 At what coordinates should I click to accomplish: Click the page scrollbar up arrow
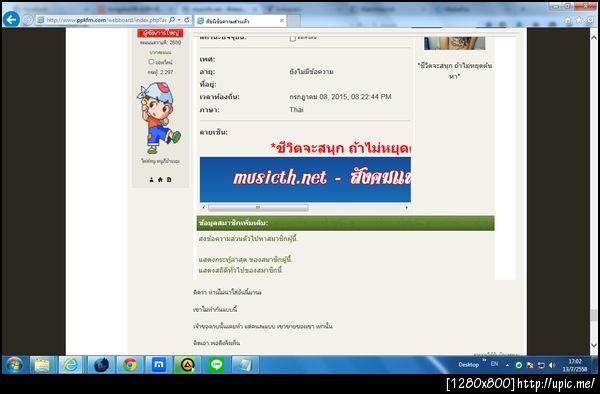click(593, 37)
